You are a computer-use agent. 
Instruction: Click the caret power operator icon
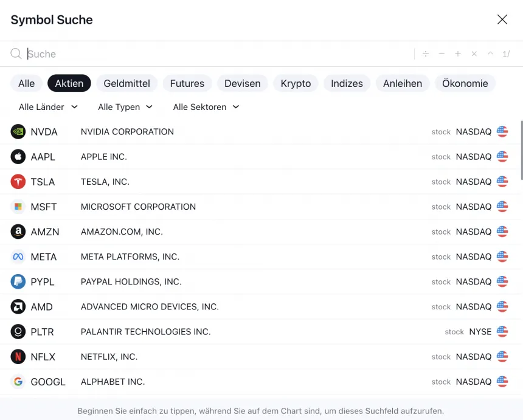tap(490, 54)
